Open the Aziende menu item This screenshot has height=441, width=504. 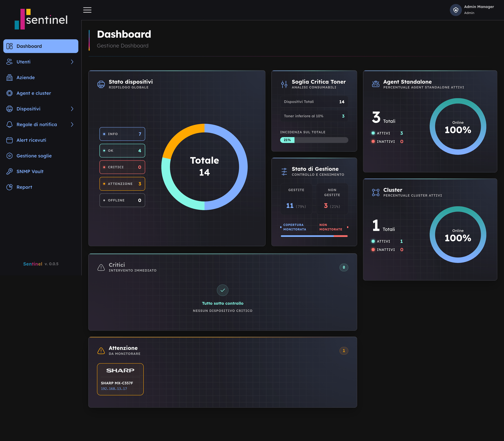tap(41, 77)
